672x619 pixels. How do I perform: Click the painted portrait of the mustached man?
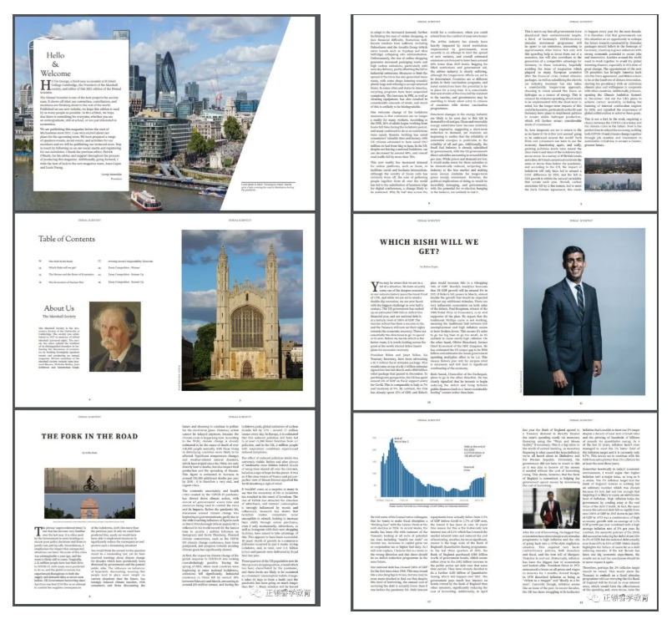115,337
